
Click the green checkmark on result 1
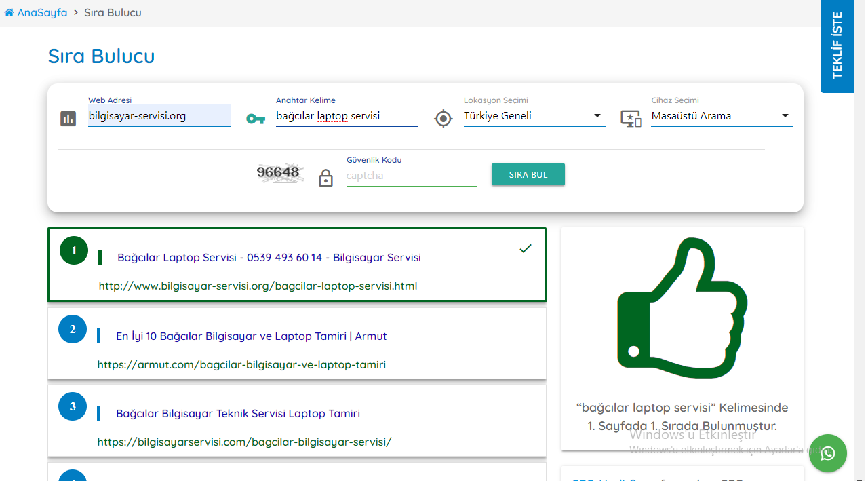(526, 249)
